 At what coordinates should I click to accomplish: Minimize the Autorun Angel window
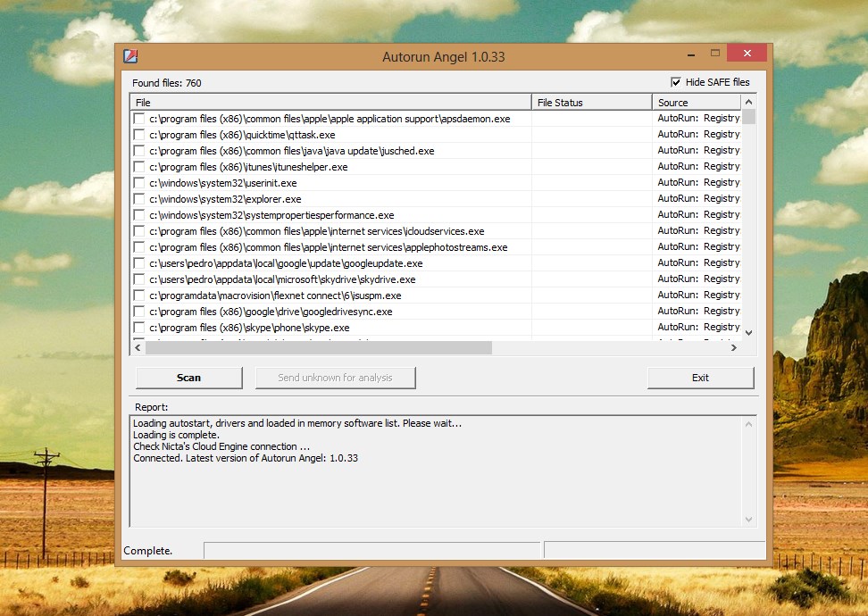pyautogui.click(x=691, y=54)
